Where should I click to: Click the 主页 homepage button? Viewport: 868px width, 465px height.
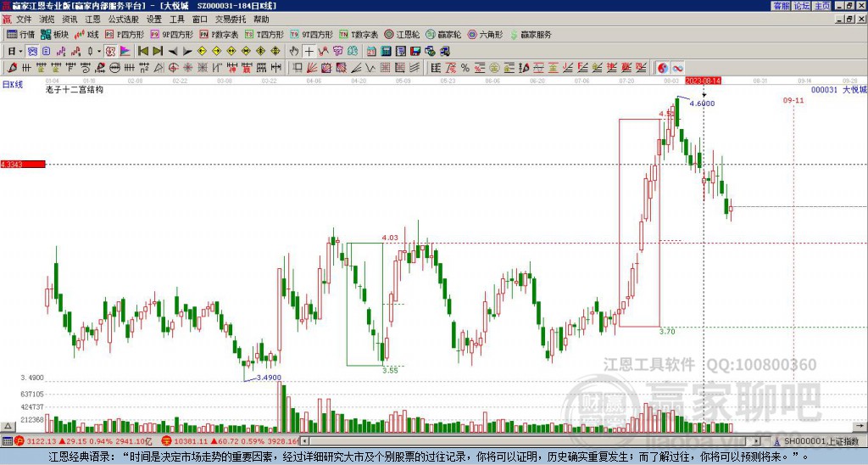point(821,6)
